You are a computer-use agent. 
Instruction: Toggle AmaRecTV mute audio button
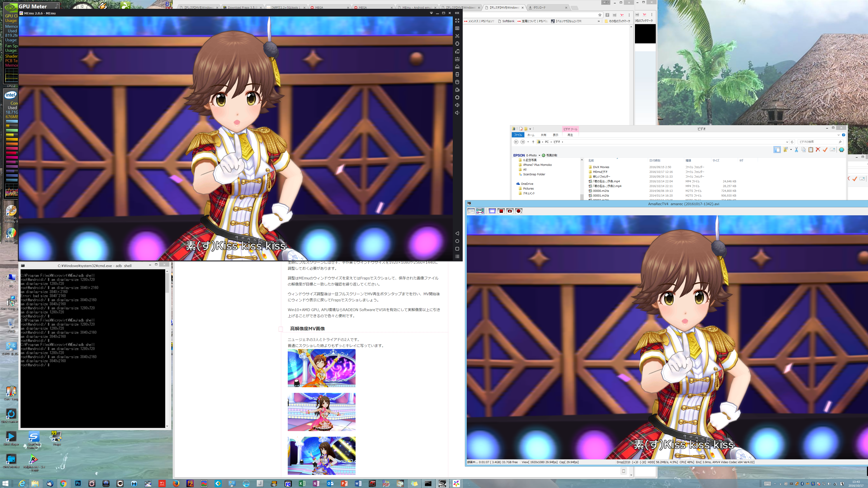[519, 211]
